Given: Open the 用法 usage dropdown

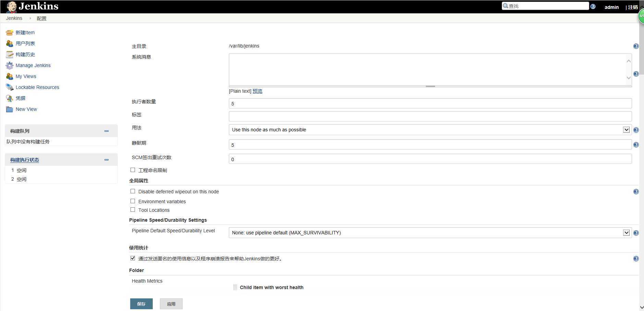Looking at the screenshot, I should 430,130.
